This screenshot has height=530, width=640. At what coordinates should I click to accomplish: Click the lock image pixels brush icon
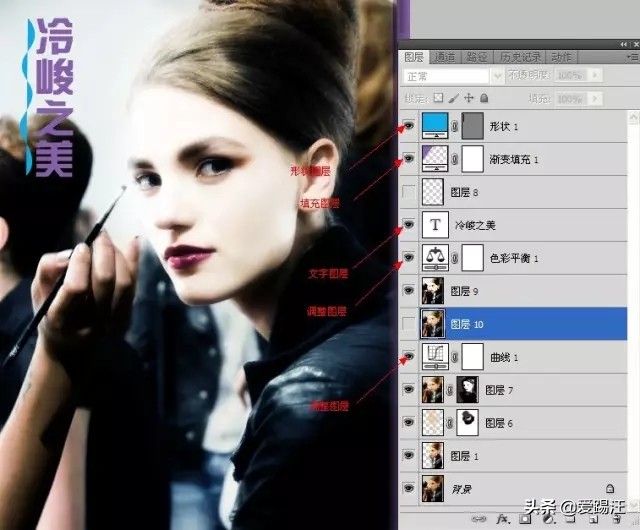(x=453, y=99)
